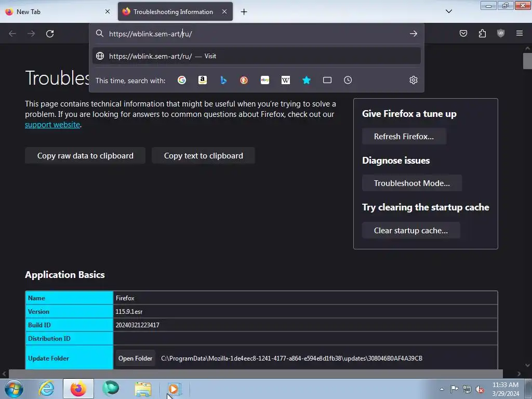Select the Build ID value 20240321223417

pyautogui.click(x=137, y=325)
